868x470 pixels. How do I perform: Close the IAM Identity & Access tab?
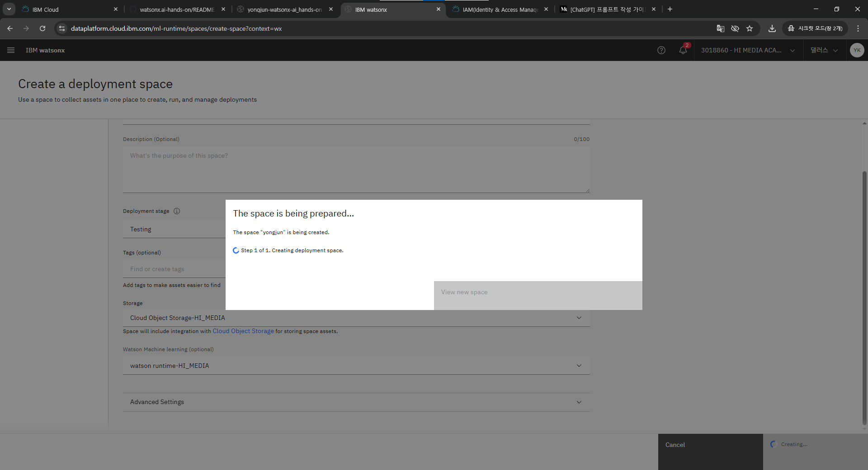[x=546, y=9]
